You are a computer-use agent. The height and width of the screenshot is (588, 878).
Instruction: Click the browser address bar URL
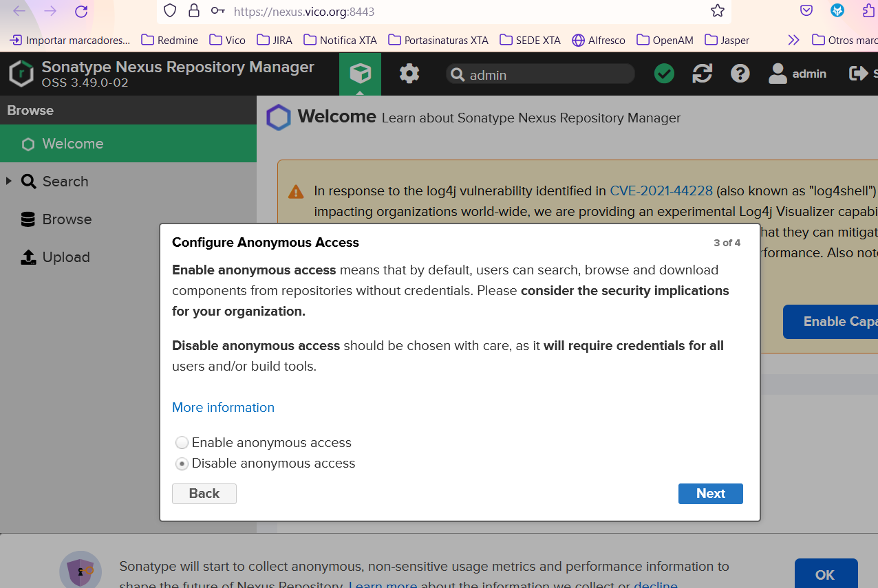point(304,12)
